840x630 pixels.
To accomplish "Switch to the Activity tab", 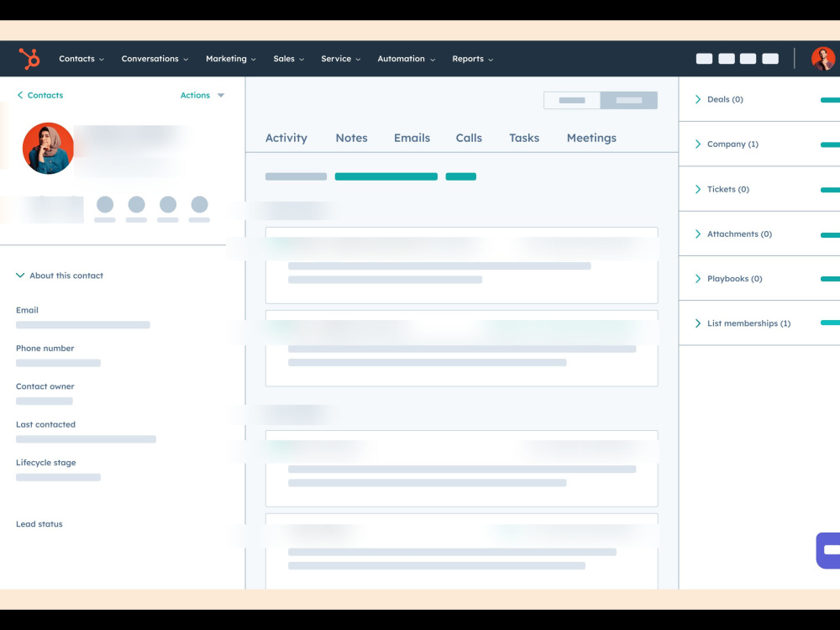I will [x=286, y=138].
